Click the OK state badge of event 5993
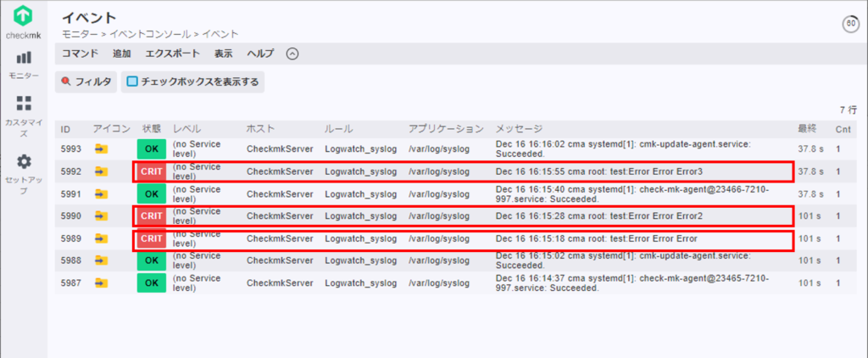This screenshot has width=868, height=358. (x=151, y=149)
